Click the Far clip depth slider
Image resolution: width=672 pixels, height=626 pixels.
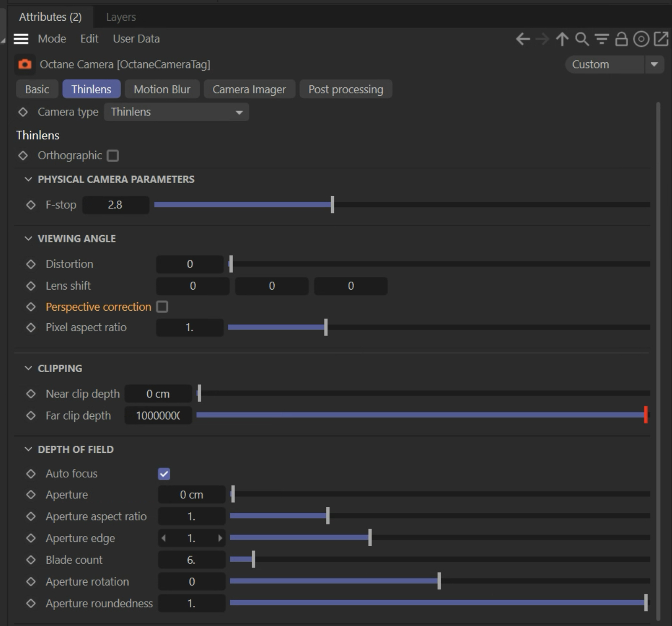pyautogui.click(x=423, y=415)
